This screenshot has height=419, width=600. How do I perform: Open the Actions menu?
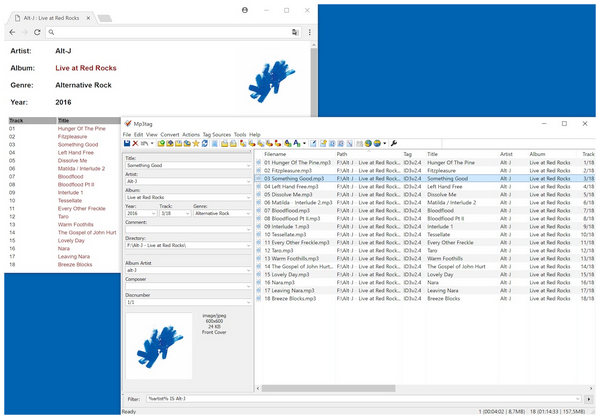point(191,135)
